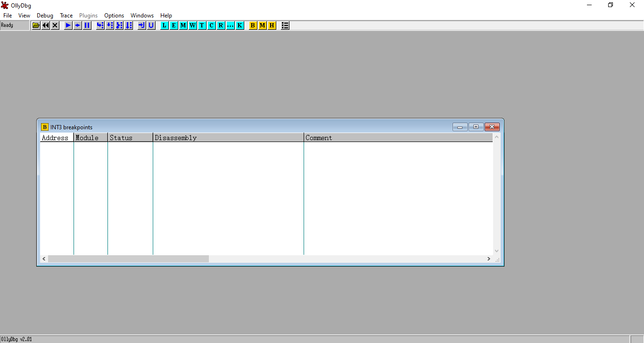644x343 pixels.
Task: Open Call stack with K icon
Action: point(240,25)
